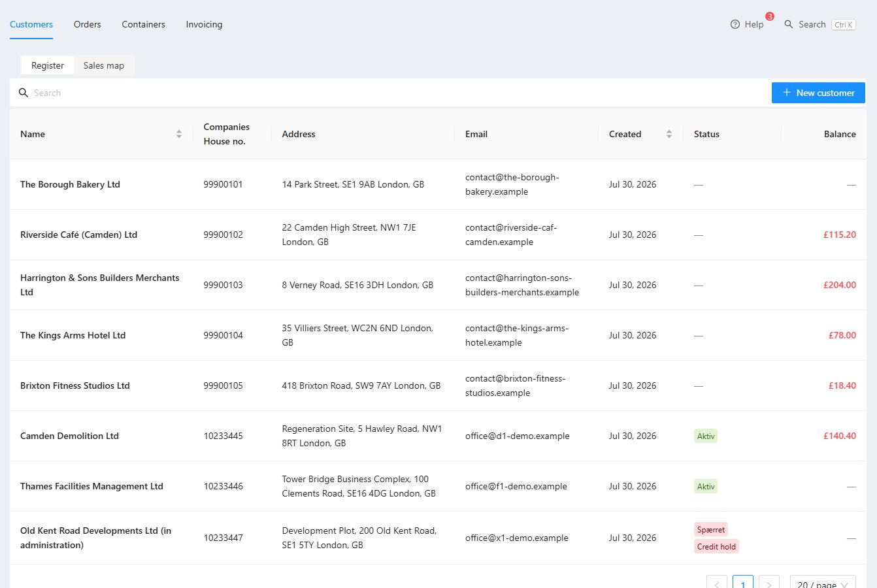Click the magnifier icon in the search field
The width and height of the screenshot is (877, 588).
click(24, 93)
